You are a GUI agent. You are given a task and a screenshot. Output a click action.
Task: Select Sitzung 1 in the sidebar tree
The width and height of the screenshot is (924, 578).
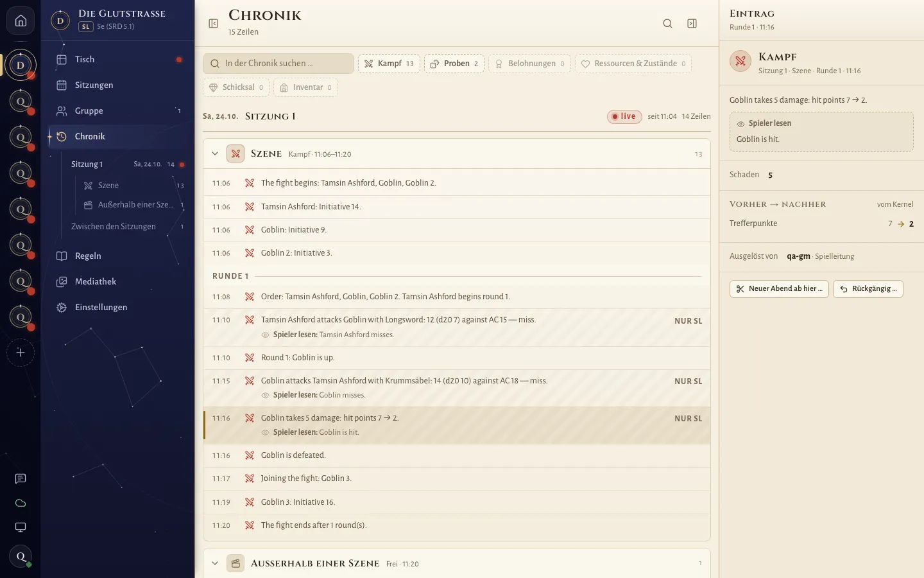tap(128, 164)
